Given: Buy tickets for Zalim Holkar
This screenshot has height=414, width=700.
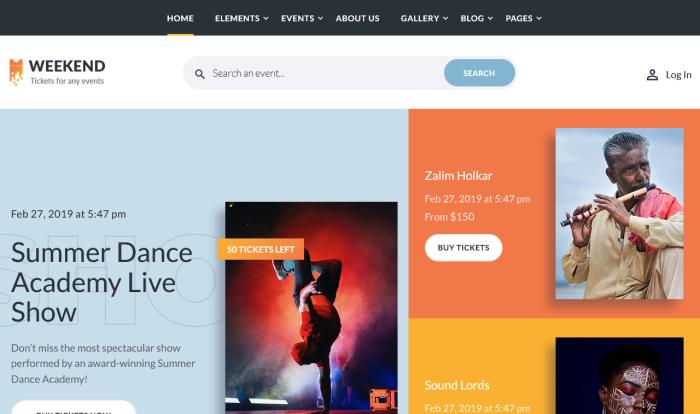Looking at the screenshot, I should pyautogui.click(x=463, y=247).
